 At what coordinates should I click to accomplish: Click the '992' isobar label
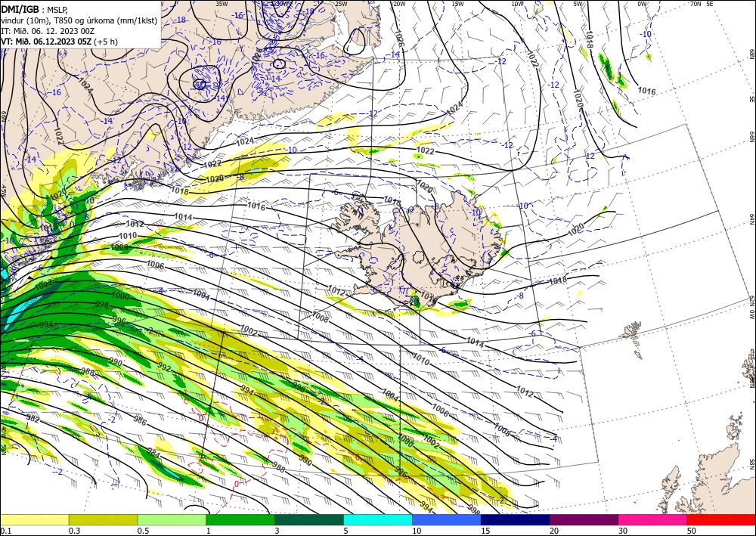(164, 367)
